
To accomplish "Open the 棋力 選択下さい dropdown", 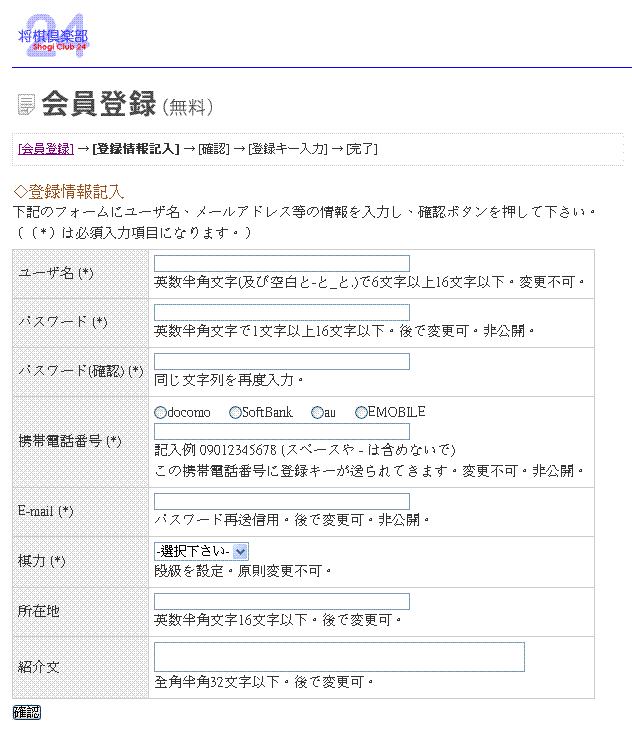I will point(201,551).
